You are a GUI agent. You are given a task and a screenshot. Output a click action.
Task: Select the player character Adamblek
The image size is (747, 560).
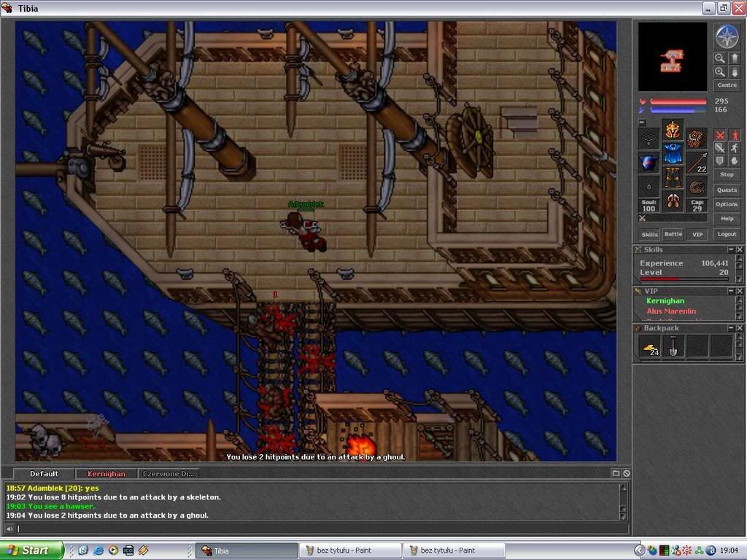(305, 231)
